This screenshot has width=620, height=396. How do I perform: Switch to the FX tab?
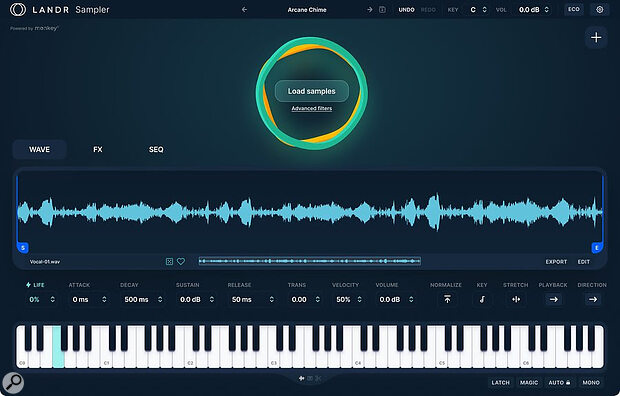pos(98,150)
